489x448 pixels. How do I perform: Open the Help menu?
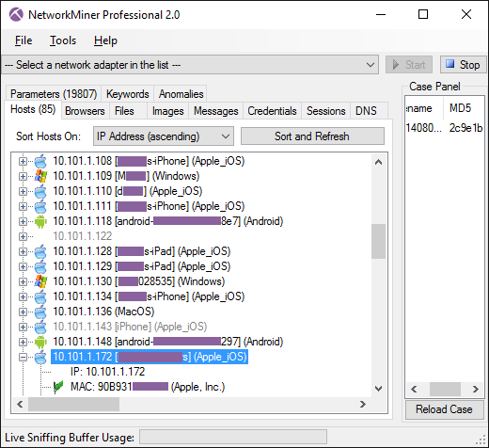point(105,40)
